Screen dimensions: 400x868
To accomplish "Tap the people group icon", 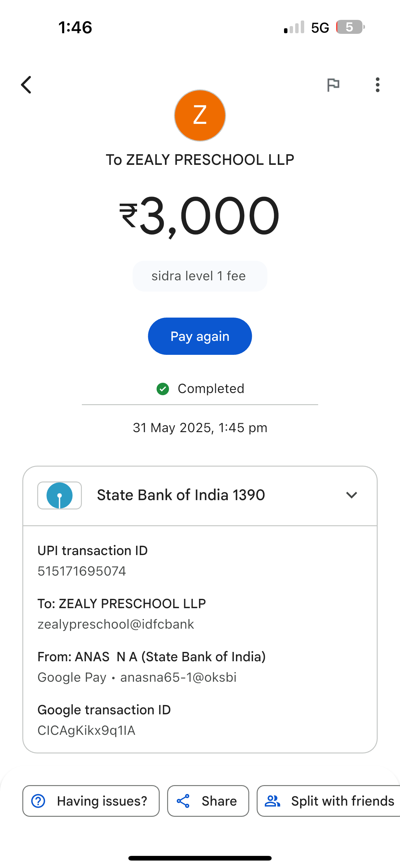I will click(272, 801).
